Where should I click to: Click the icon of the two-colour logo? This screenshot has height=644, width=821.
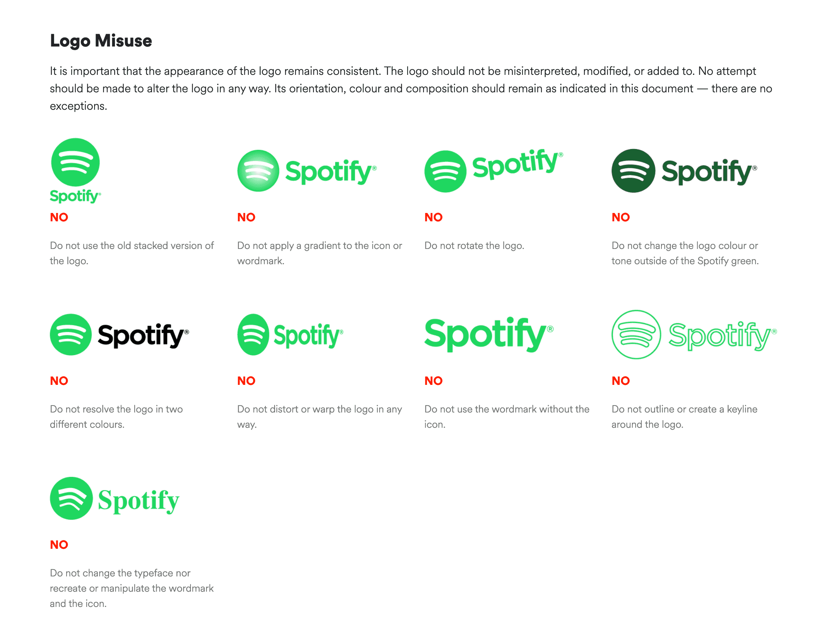point(71,334)
